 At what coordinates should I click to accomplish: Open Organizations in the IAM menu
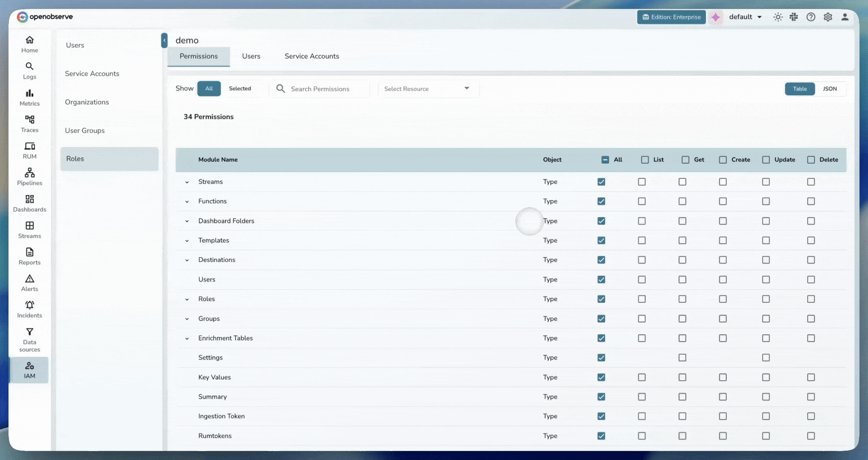(x=87, y=102)
